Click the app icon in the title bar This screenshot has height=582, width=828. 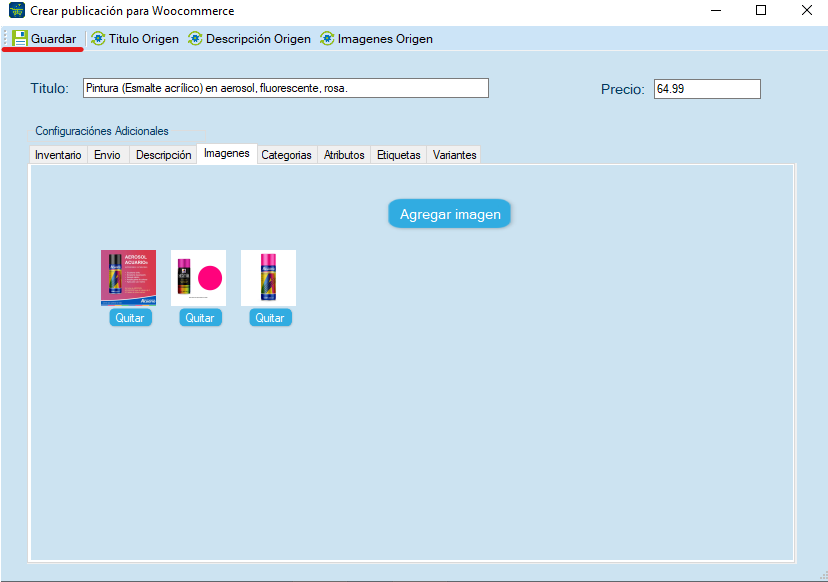click(17, 10)
